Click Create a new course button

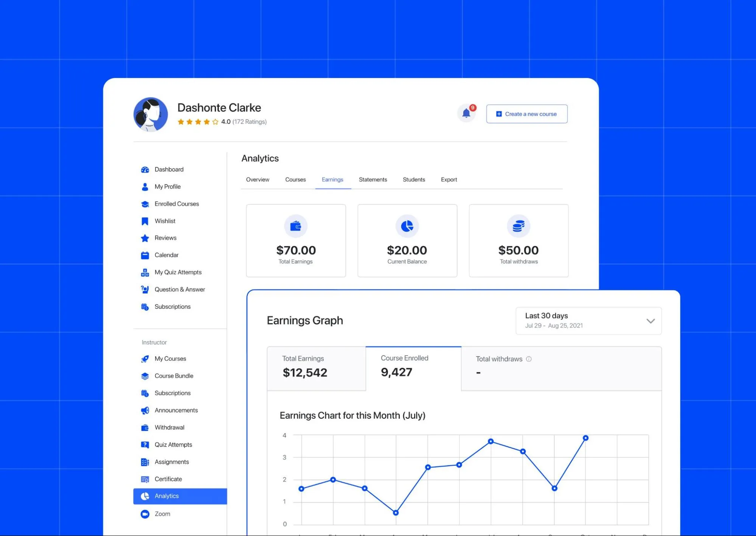click(x=527, y=113)
